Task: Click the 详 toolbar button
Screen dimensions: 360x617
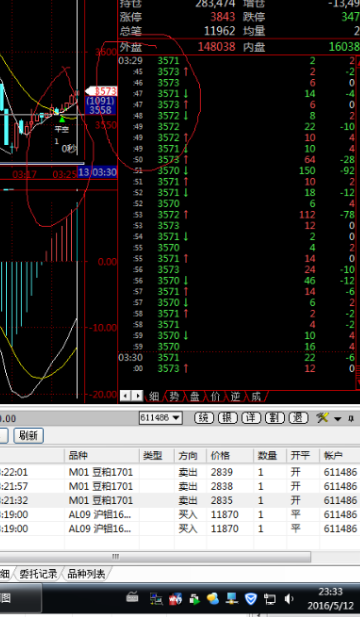Action: click(251, 417)
